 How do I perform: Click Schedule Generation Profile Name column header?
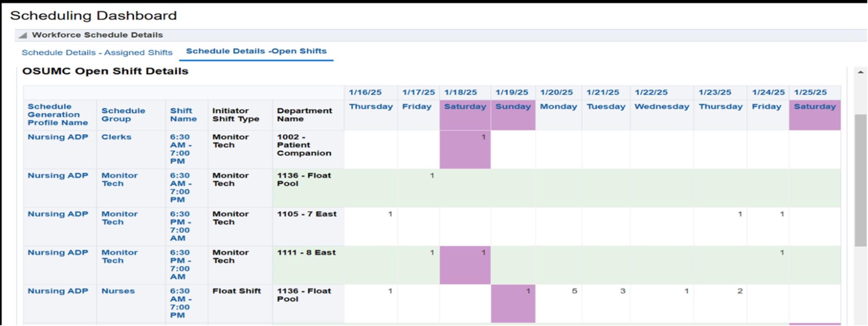click(x=58, y=115)
